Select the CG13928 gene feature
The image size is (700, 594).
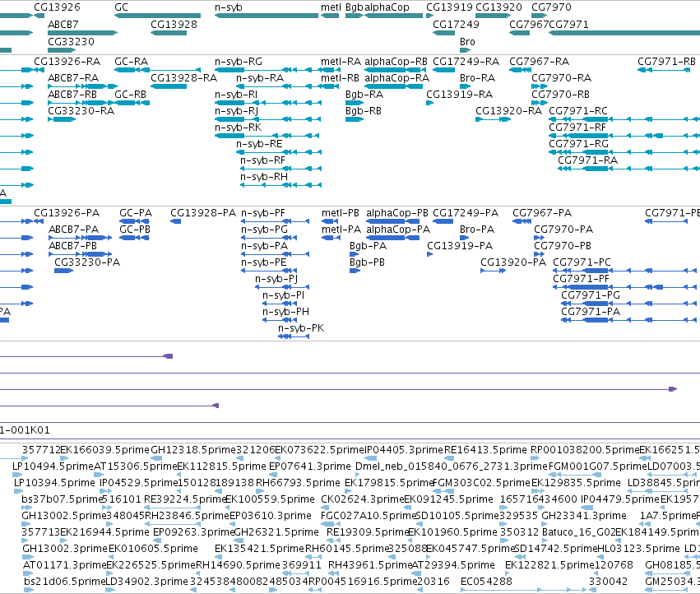(169, 33)
